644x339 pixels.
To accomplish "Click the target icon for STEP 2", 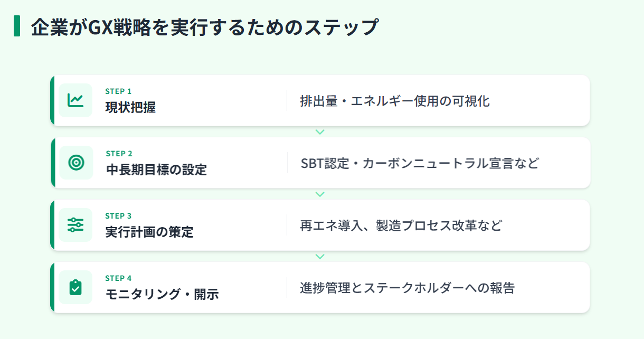I will tap(76, 163).
